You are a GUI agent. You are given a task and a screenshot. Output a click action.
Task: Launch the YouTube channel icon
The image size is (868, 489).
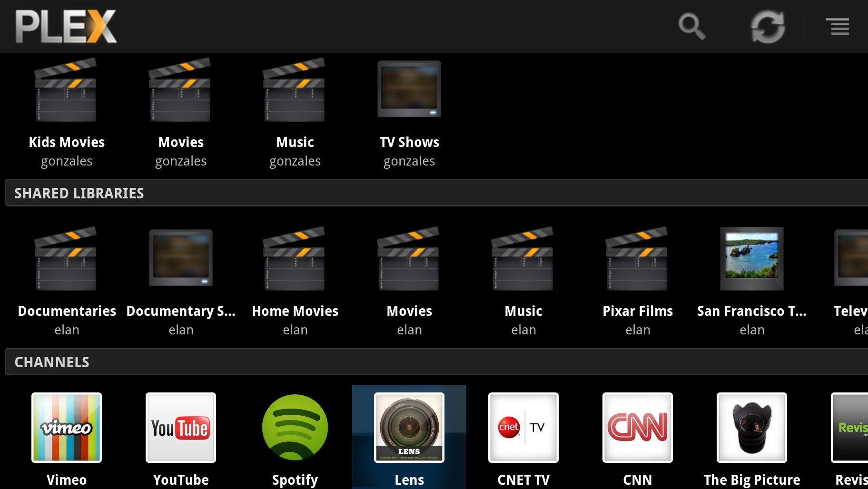click(x=181, y=428)
